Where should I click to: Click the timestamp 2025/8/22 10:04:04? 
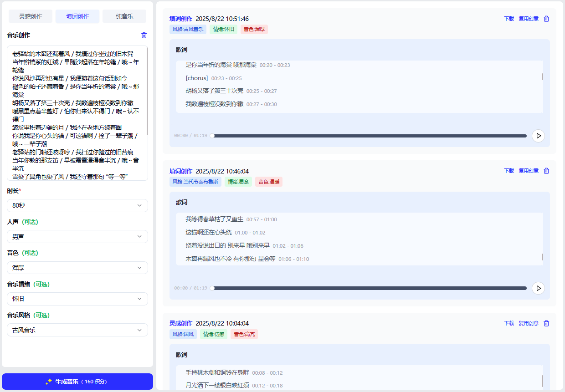(222, 323)
